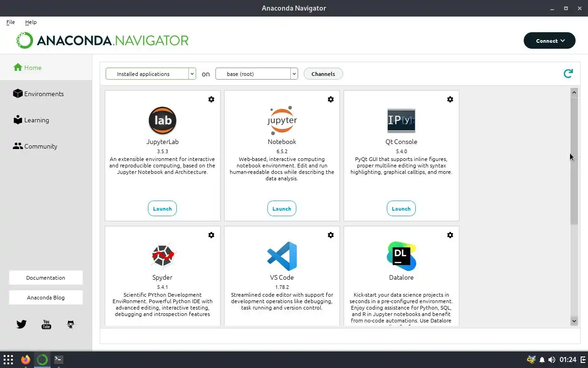The height and width of the screenshot is (368, 588).
Task: Click the scrollbar up arrow
Action: click(x=574, y=92)
